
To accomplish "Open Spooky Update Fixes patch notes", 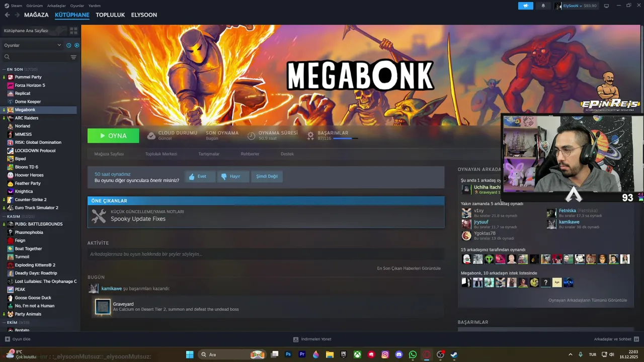I will point(266,216).
